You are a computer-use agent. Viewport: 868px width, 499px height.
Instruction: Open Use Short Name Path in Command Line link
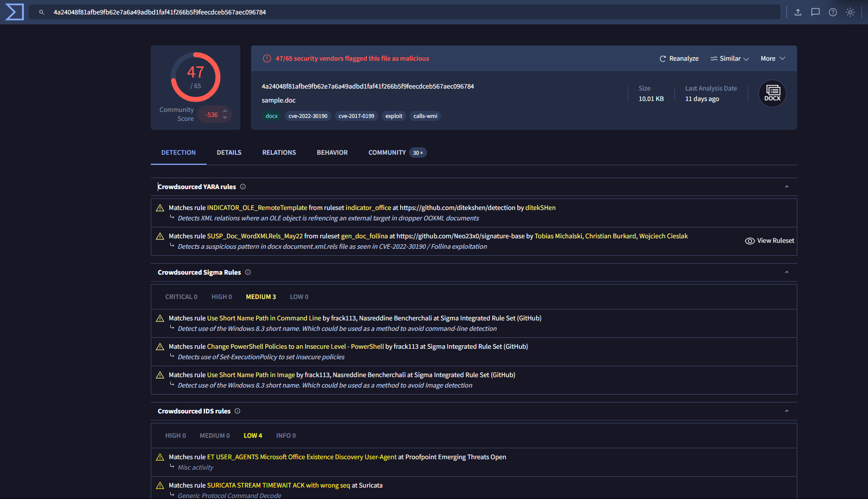[x=264, y=318]
